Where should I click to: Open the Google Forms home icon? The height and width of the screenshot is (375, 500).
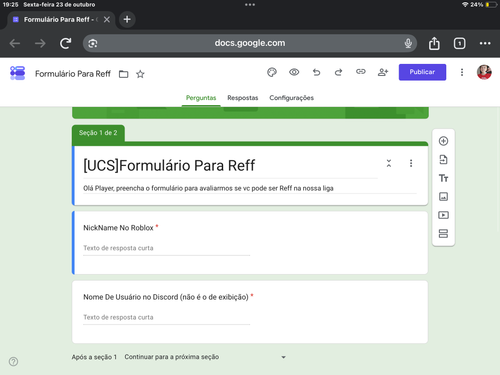click(18, 73)
